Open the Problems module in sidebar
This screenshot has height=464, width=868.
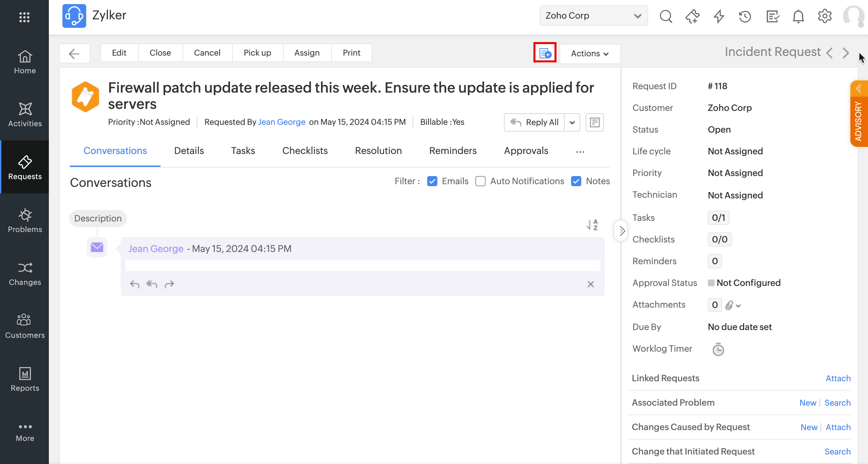(25, 220)
